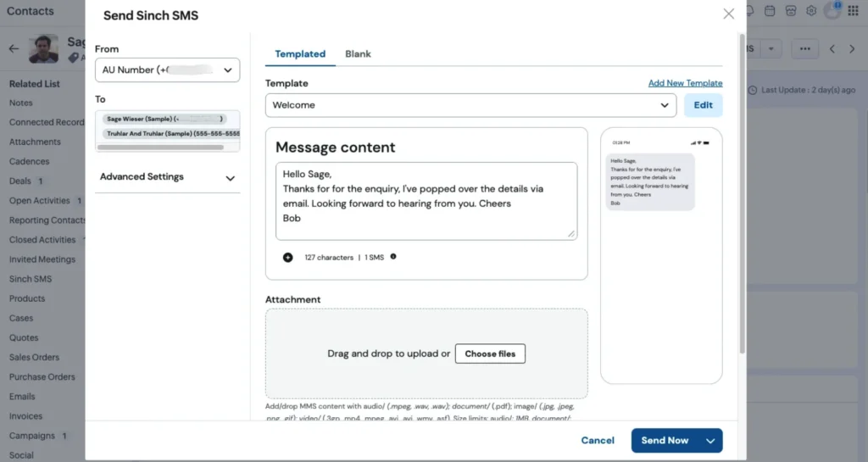
Task: Open Social in Related List
Action: (x=21, y=455)
